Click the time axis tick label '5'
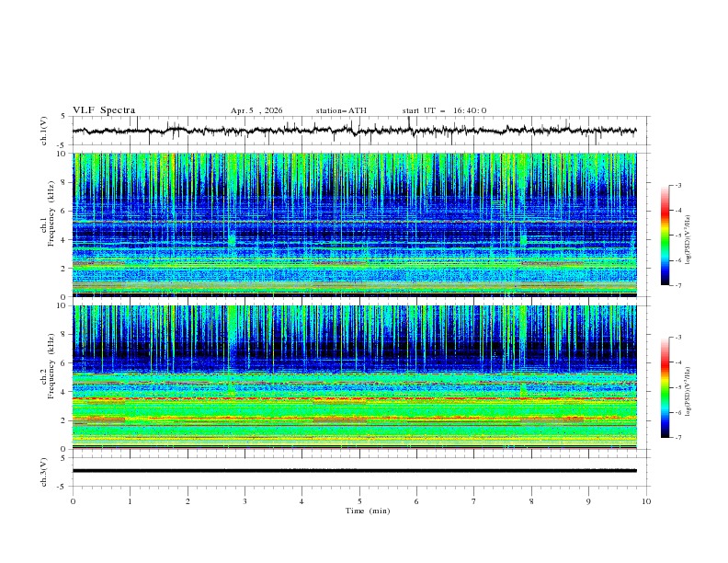The image size is (728, 563). [359, 501]
